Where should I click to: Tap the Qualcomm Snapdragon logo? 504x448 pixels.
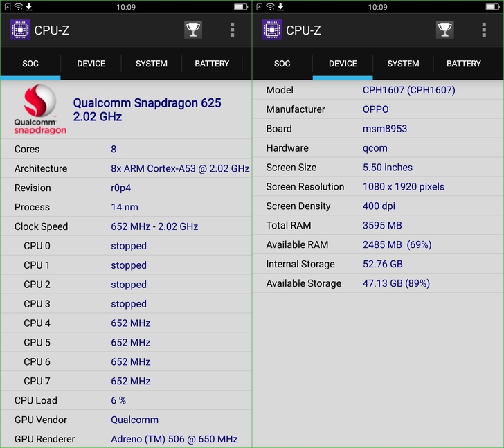pyautogui.click(x=40, y=109)
